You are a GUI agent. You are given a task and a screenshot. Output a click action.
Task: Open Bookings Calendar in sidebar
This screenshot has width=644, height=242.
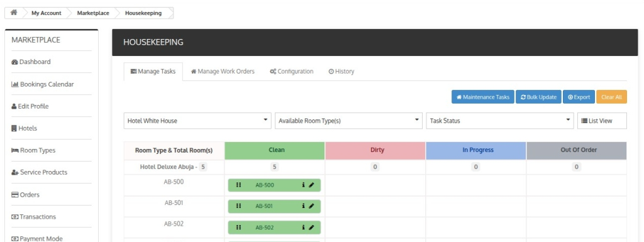(x=43, y=84)
